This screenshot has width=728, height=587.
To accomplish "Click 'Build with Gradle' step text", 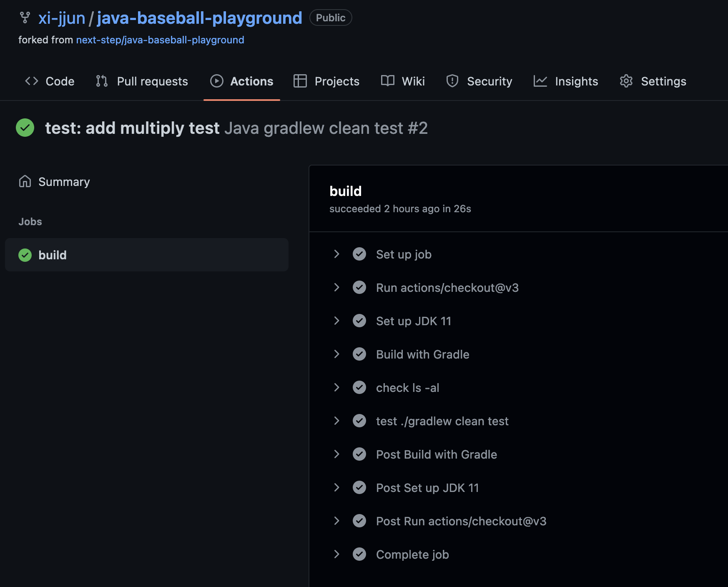I will coord(423,354).
